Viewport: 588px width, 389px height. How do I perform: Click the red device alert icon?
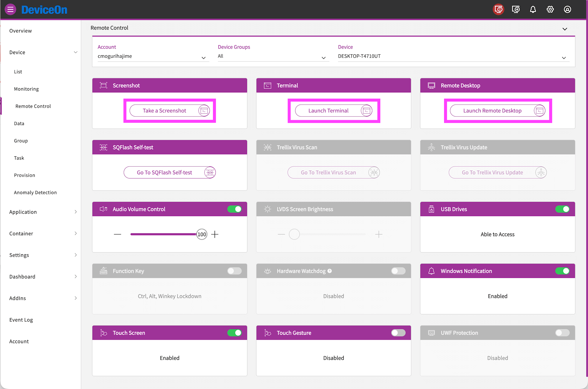pyautogui.click(x=498, y=9)
